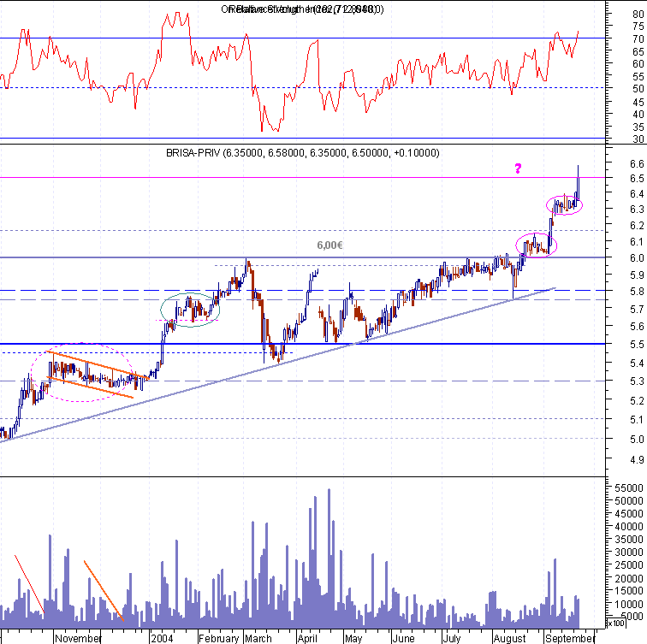Click the 45000 value on the volume axis
Image resolution: width=647 pixels, height=644 pixels.
629,513
